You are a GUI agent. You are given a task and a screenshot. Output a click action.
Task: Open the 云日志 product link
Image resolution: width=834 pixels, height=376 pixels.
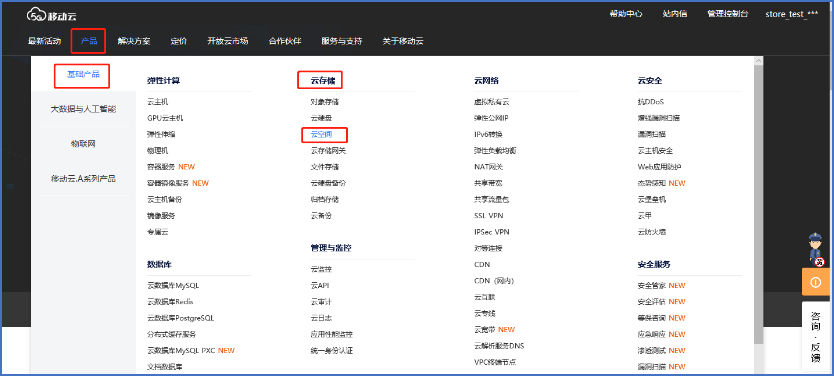[x=321, y=318]
